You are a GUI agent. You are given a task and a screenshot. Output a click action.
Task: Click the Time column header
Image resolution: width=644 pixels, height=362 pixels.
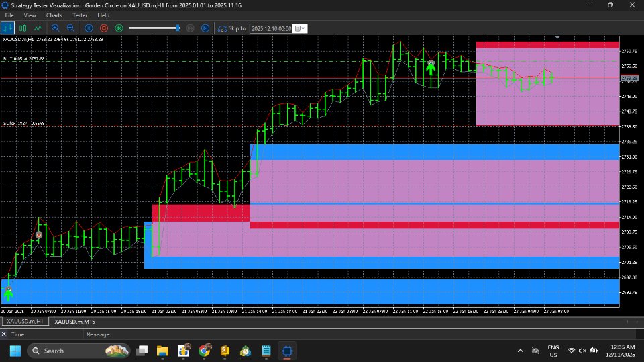tap(17, 334)
